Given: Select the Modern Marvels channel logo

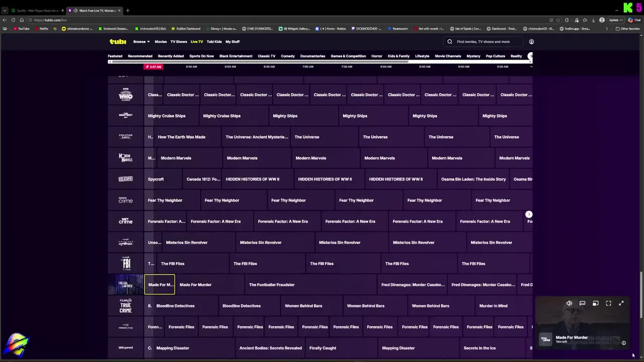Looking at the screenshot, I should 126,158.
